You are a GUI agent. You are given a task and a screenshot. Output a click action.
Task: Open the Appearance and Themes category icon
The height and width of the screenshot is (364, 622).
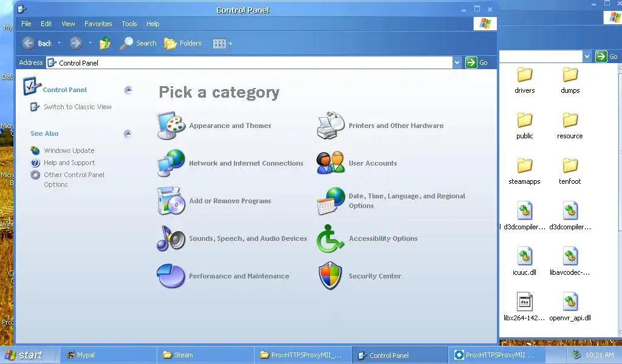click(x=171, y=126)
